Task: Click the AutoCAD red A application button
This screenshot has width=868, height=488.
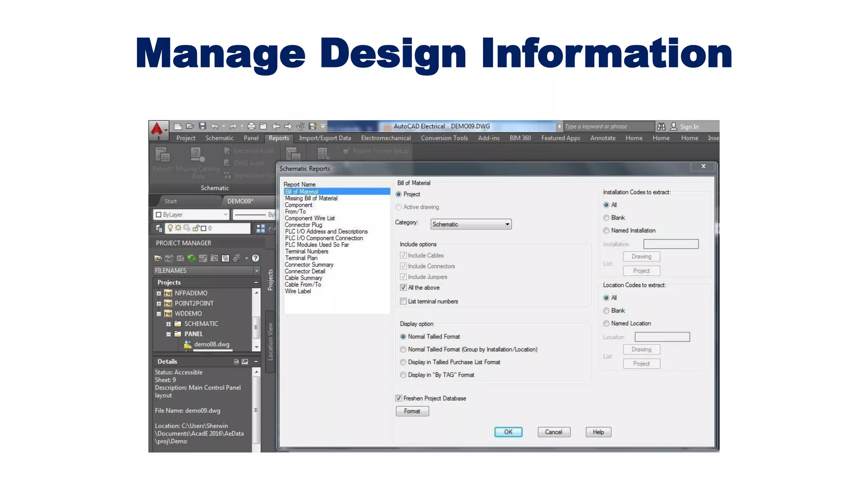Action: (157, 130)
